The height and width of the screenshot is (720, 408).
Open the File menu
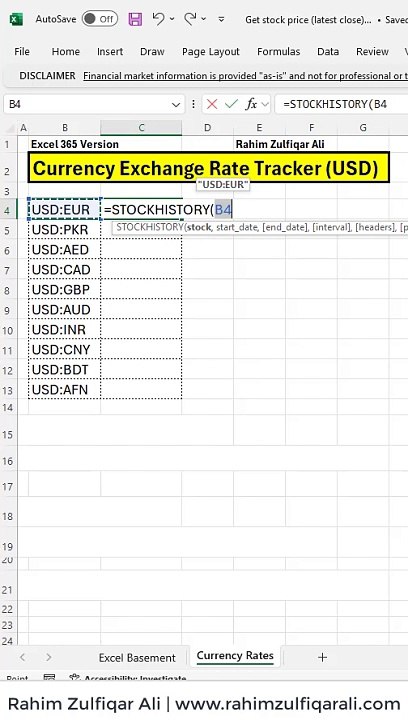tap(22, 52)
